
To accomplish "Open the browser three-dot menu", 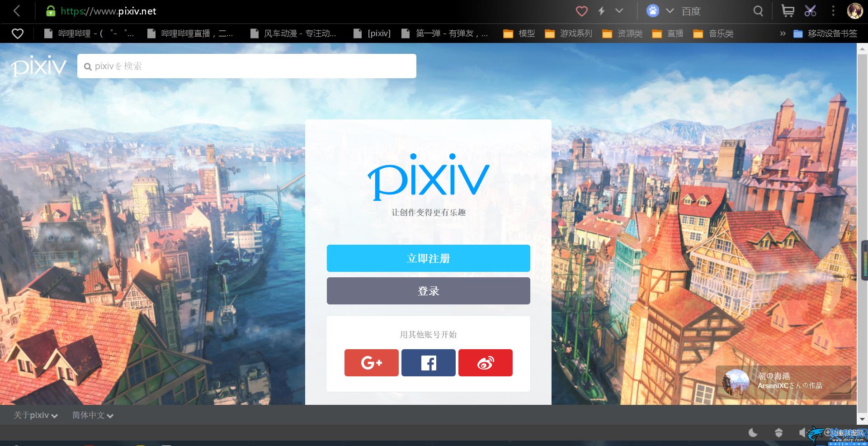I will pyautogui.click(x=833, y=11).
